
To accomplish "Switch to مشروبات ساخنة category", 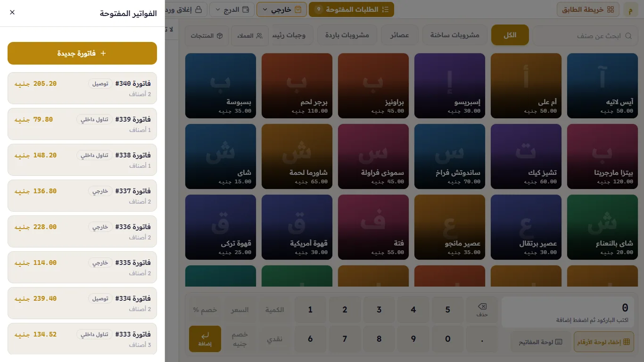I will 454,35.
